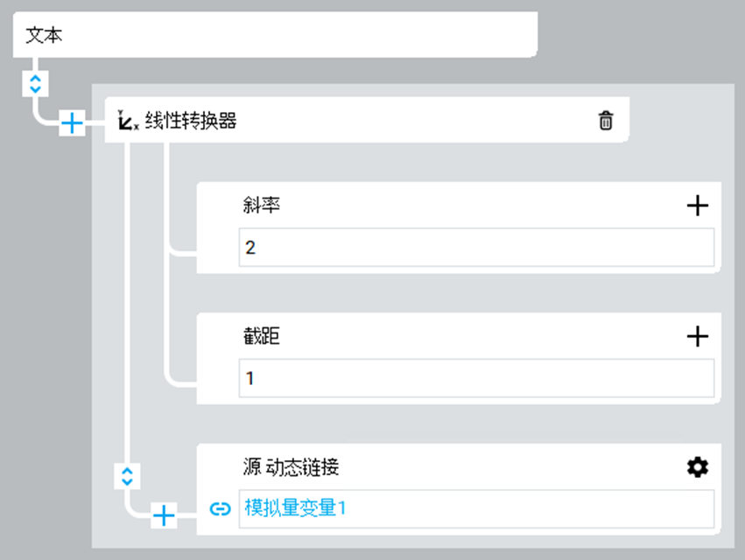Click the linear converter axis icon

pos(129,122)
